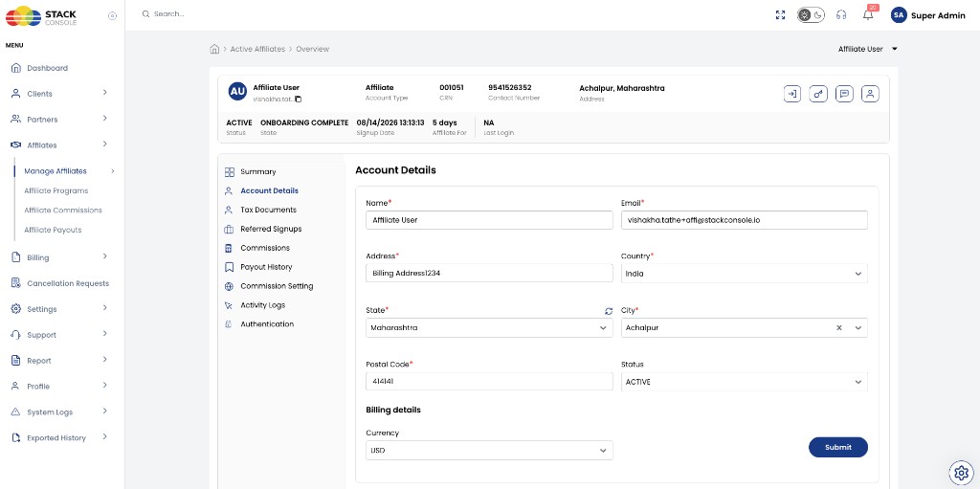The image size is (980, 489).
Task: Click the login-as-affiliate arrow icon
Action: (x=791, y=94)
